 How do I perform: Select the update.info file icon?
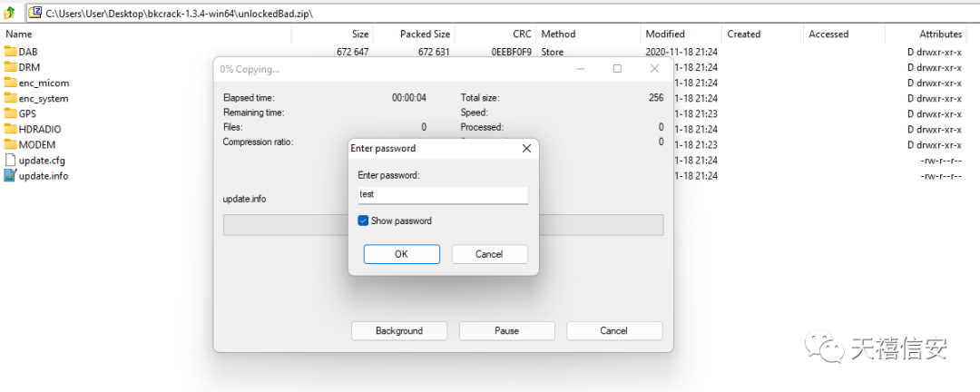tap(10, 176)
